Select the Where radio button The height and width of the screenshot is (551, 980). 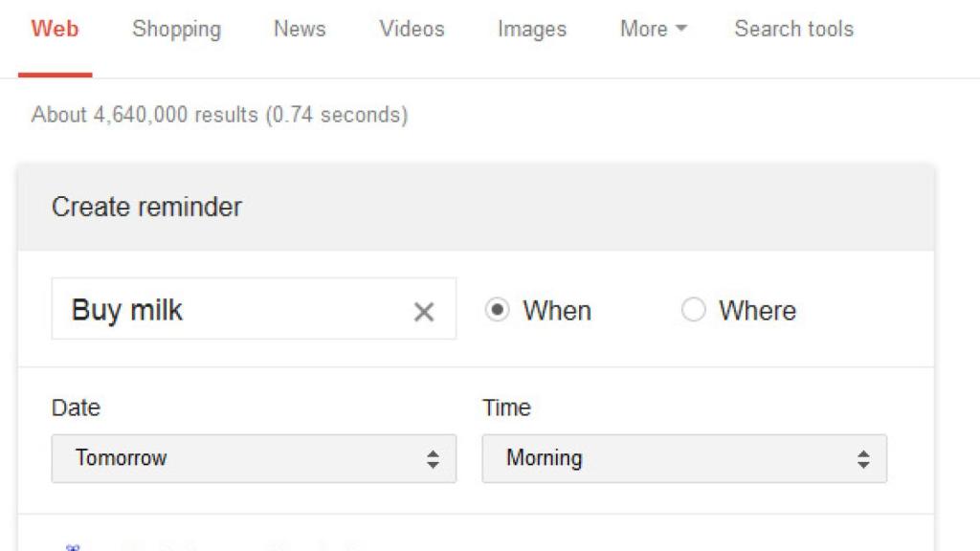pos(693,310)
